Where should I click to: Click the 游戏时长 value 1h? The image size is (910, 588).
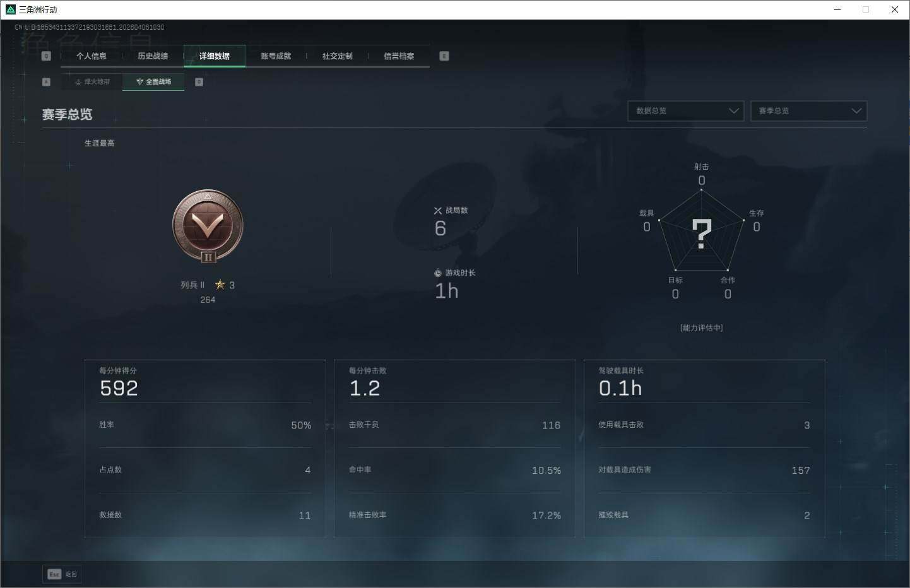click(447, 291)
